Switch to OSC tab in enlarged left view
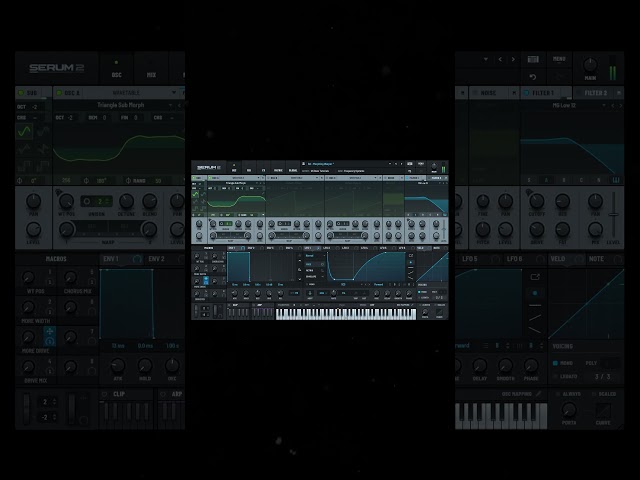 (116, 69)
